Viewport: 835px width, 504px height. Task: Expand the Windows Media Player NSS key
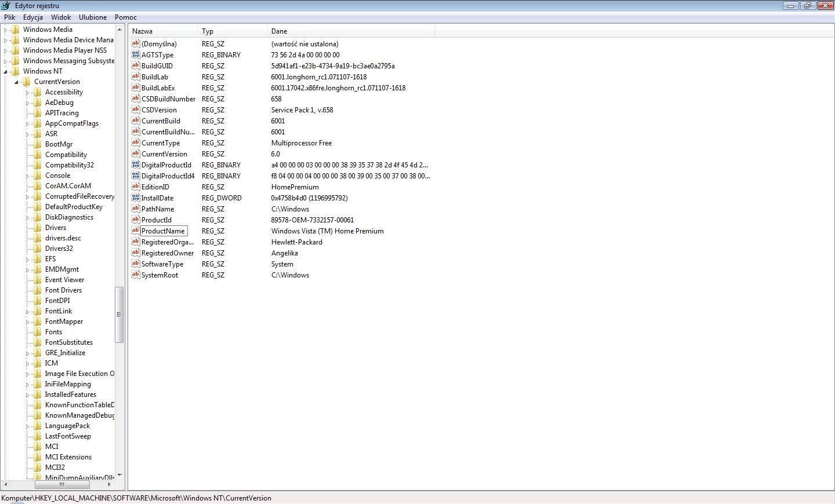pyautogui.click(x=6, y=51)
